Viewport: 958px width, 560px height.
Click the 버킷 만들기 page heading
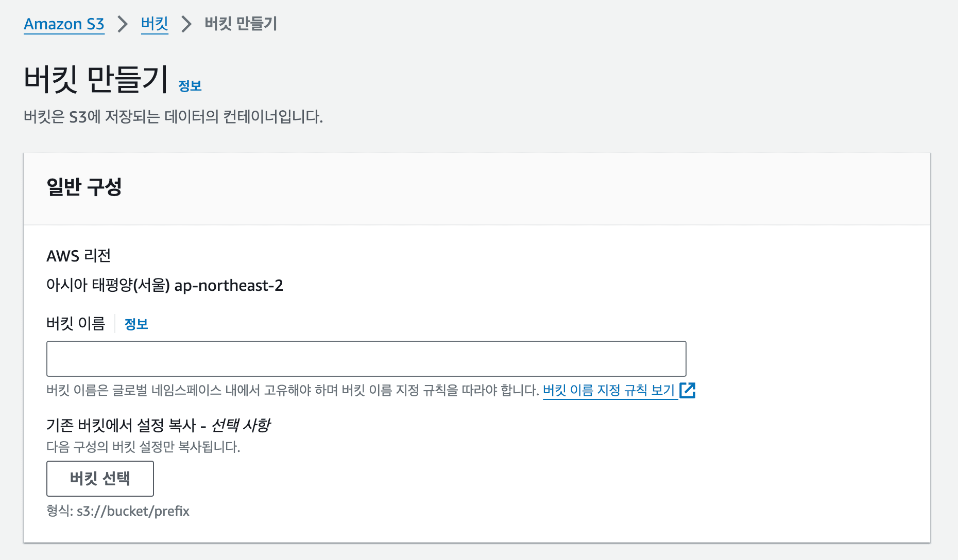(96, 80)
